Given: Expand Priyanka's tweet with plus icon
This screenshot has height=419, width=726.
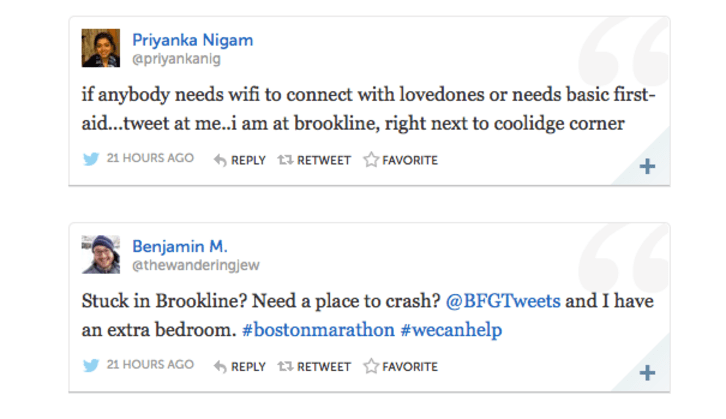Looking at the screenshot, I should (x=647, y=166).
